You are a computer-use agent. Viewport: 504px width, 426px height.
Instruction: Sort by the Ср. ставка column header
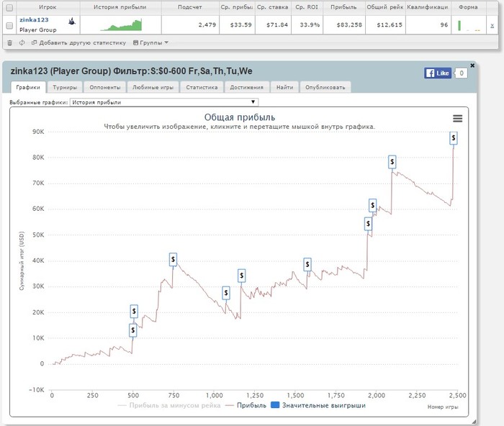pos(273,6)
